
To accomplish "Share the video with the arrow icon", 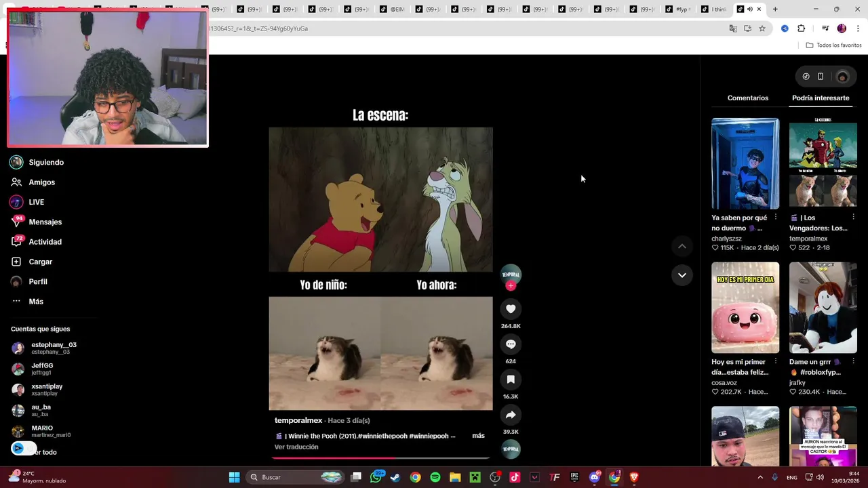I will (x=511, y=415).
